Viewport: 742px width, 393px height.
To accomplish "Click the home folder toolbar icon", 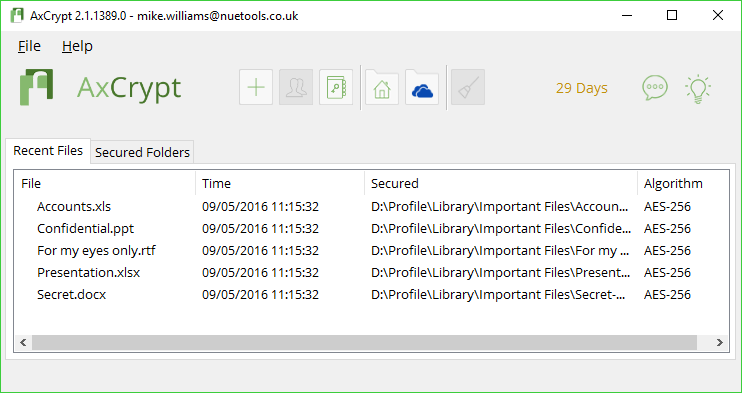I will (382, 87).
